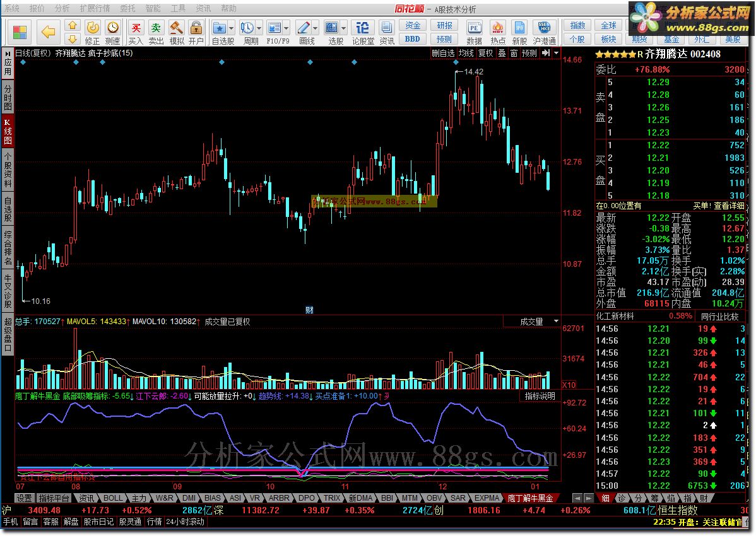Open the 资讯 news document icon
The width and height of the screenshot is (756, 536).
point(387,33)
